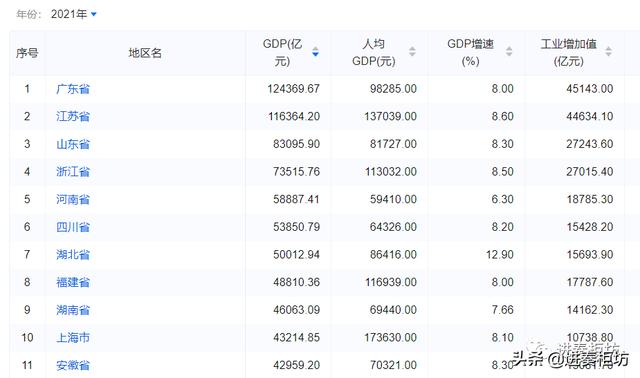The image size is (640, 378).
Task: Open the 四川省 link
Action: 73,227
